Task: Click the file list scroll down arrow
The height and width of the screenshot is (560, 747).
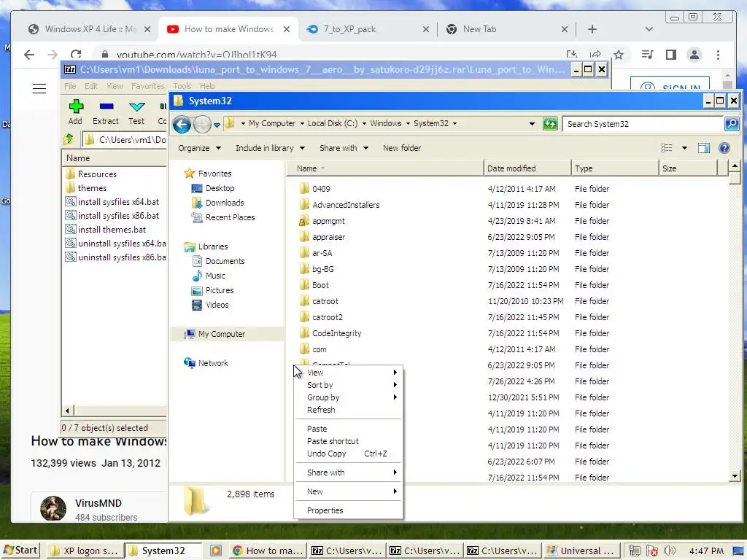Action: pos(735,476)
